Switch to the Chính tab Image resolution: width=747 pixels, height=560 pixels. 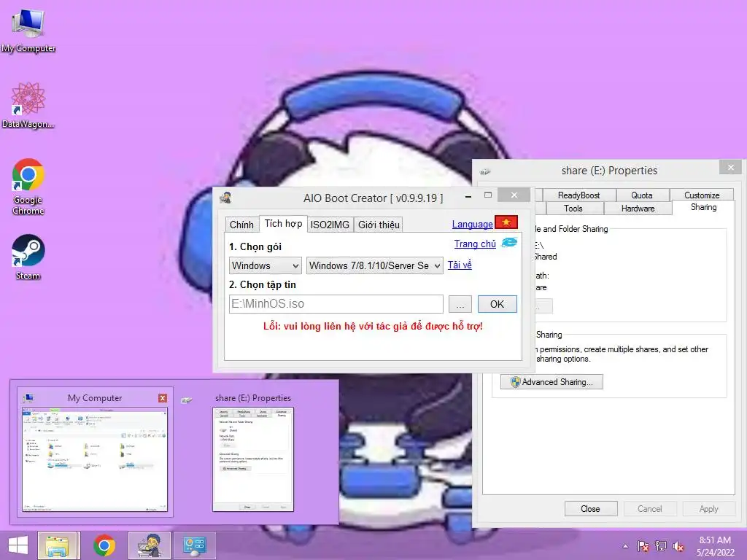pyautogui.click(x=241, y=225)
